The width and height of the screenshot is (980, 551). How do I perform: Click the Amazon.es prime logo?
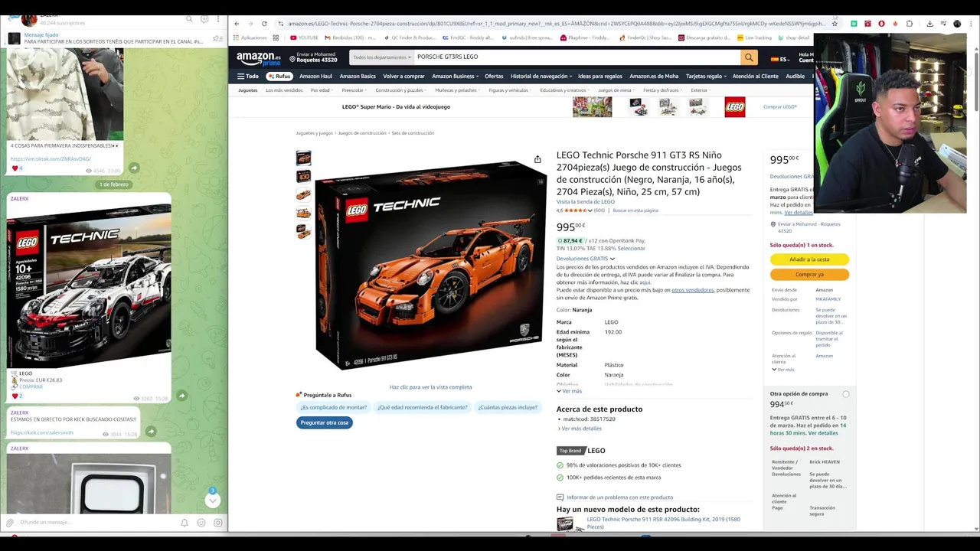point(259,57)
